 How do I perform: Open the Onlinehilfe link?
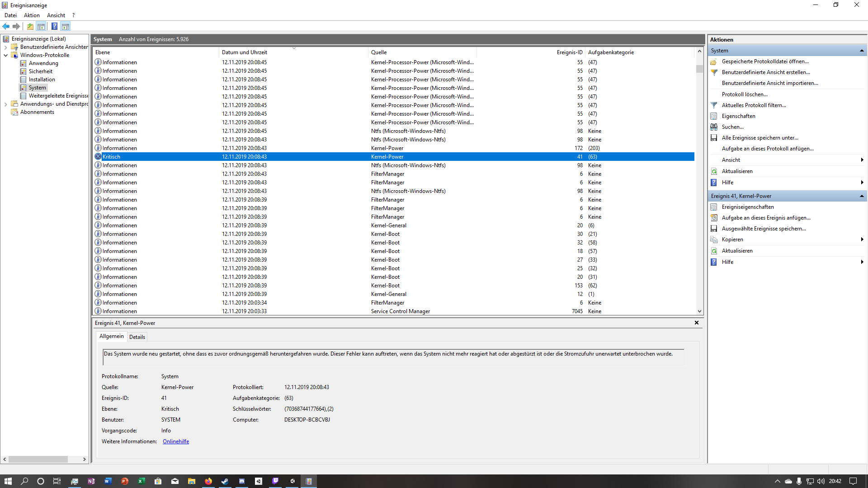[x=176, y=441]
